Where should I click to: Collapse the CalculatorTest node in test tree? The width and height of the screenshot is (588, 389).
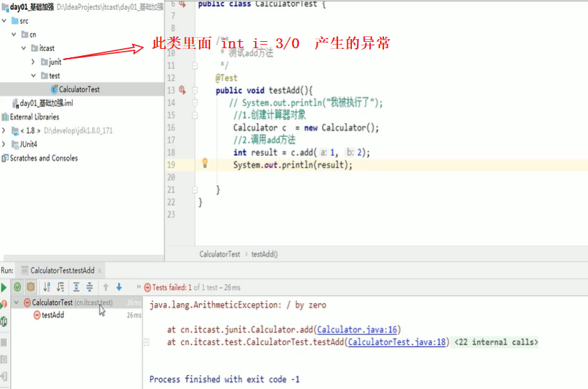[x=16, y=302]
